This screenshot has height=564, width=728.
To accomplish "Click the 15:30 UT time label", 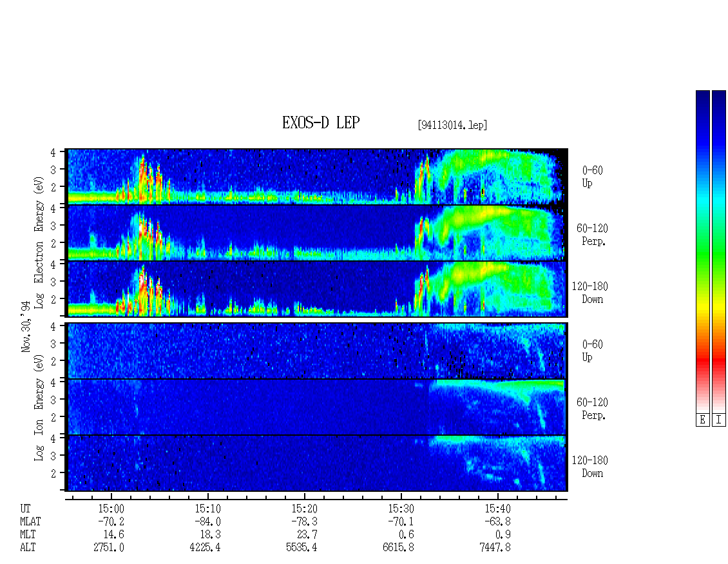I will (x=401, y=509).
